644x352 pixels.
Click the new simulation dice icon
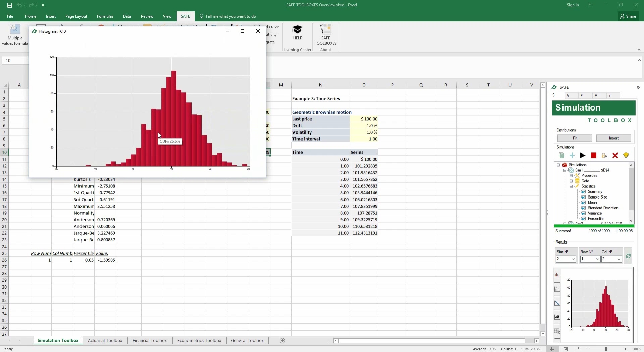click(x=561, y=156)
